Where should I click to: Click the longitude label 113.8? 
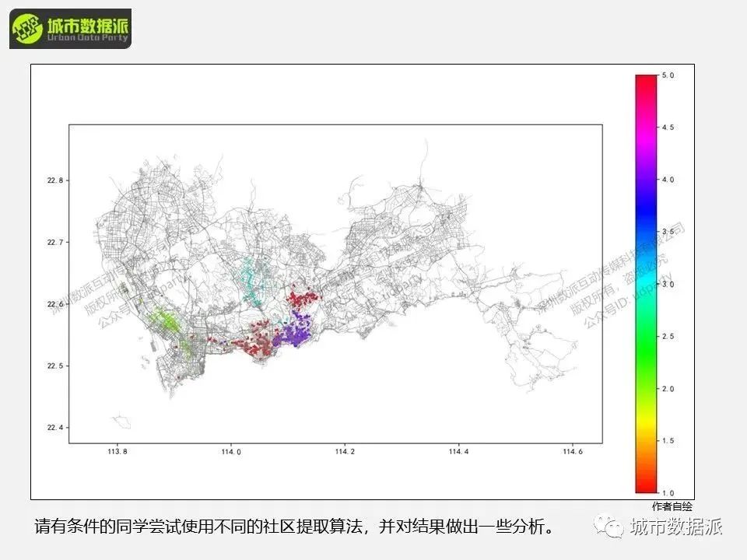point(117,451)
